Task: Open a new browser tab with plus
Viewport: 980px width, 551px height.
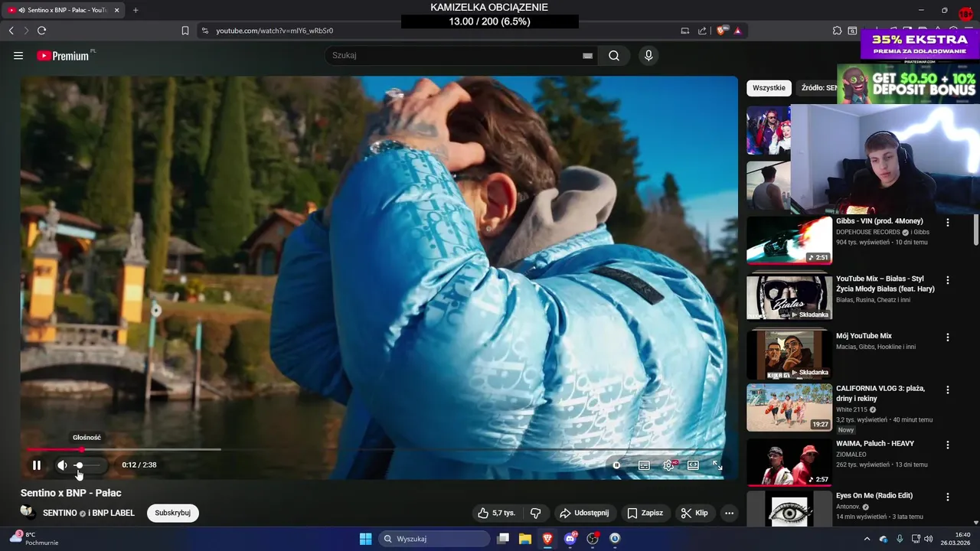Action: pyautogui.click(x=136, y=10)
